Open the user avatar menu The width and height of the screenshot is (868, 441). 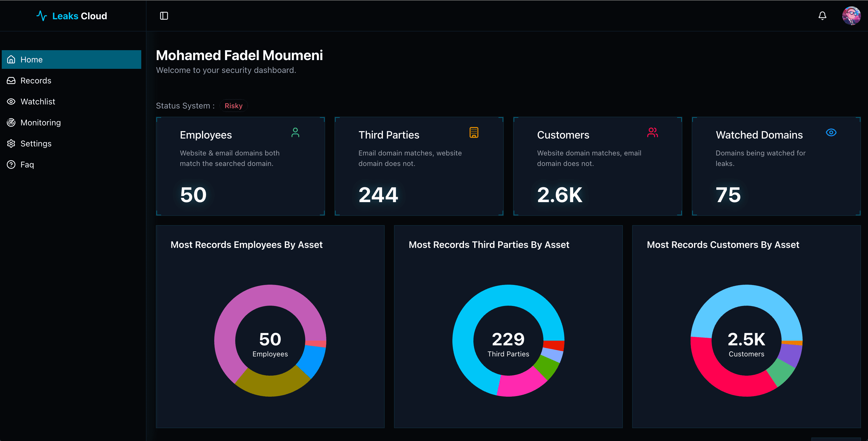[851, 16]
